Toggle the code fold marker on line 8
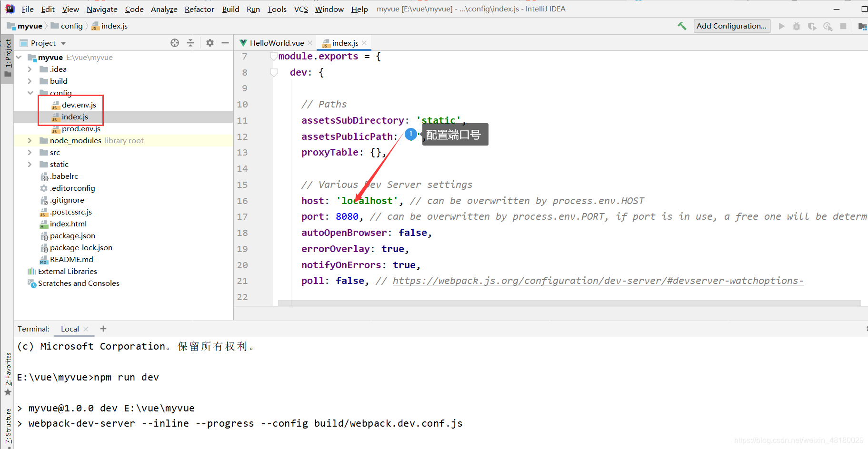Screen dimensions: 868x449 point(274,72)
